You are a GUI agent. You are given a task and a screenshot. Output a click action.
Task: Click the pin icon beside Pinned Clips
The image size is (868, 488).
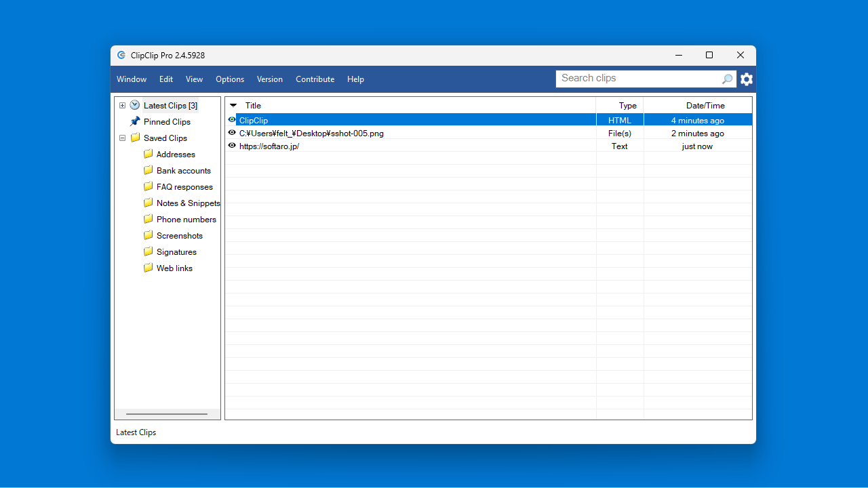coord(135,121)
